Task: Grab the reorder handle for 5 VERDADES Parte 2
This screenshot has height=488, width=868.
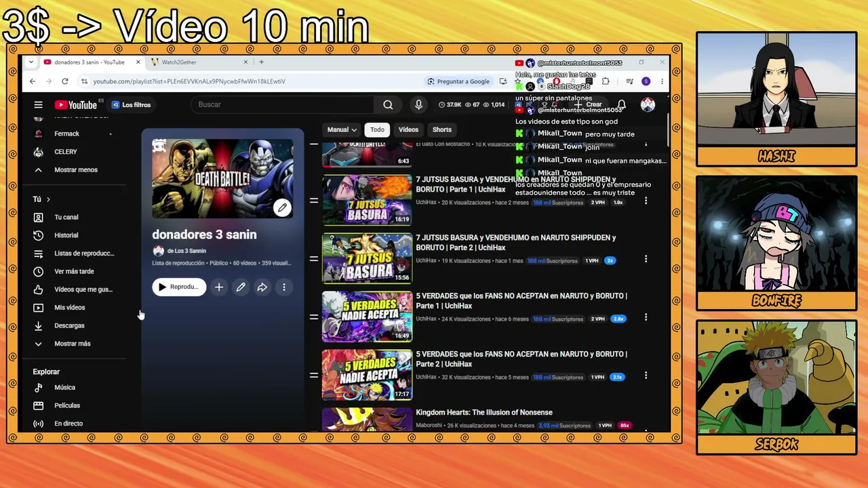Action: coord(314,375)
